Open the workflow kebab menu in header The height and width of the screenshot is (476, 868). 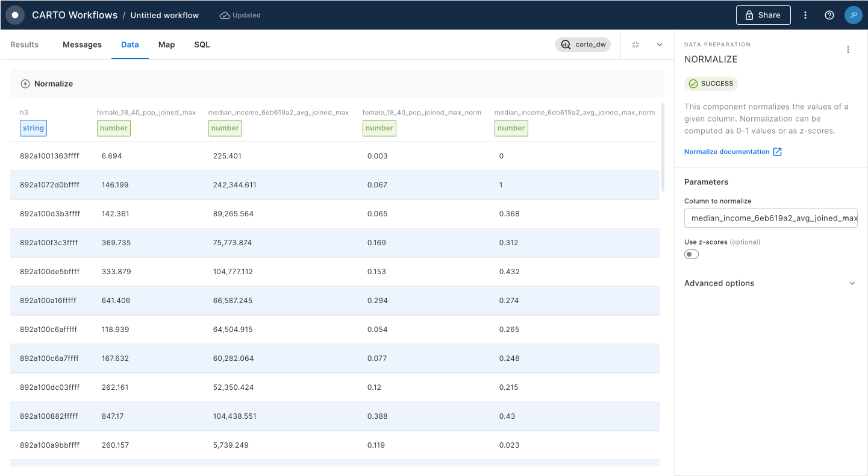click(805, 15)
